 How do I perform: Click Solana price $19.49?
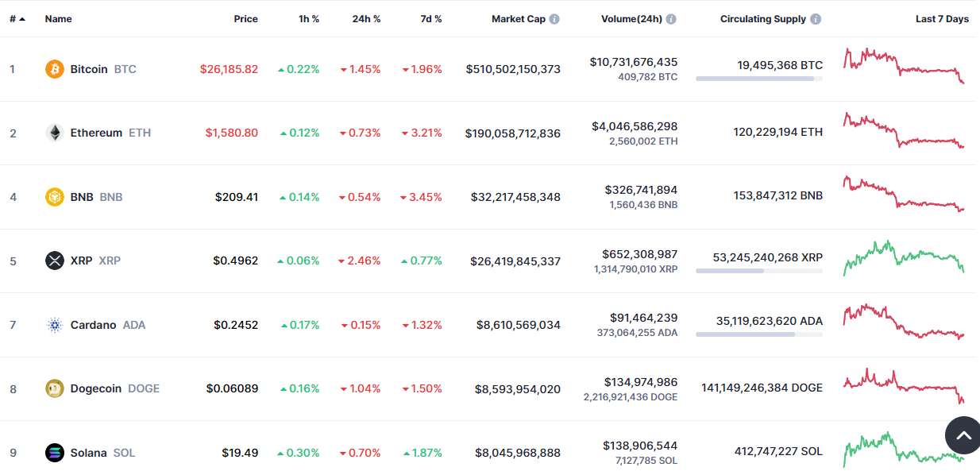(240, 453)
